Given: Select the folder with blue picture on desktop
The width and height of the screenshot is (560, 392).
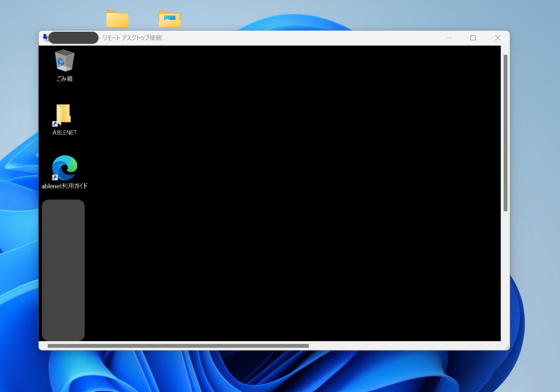Looking at the screenshot, I should tap(170, 19).
